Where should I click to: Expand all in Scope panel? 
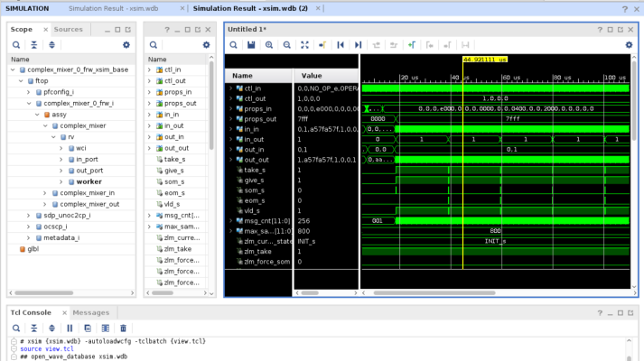point(51,45)
